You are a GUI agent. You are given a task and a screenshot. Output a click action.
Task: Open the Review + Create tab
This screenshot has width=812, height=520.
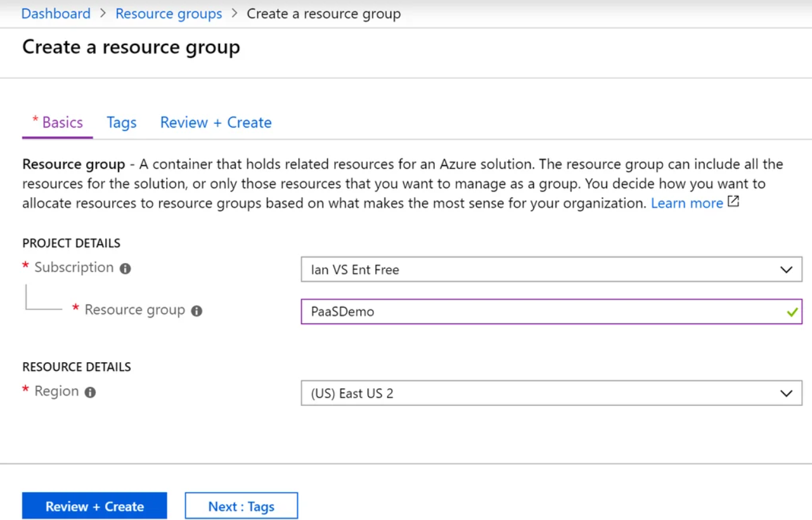coord(216,122)
